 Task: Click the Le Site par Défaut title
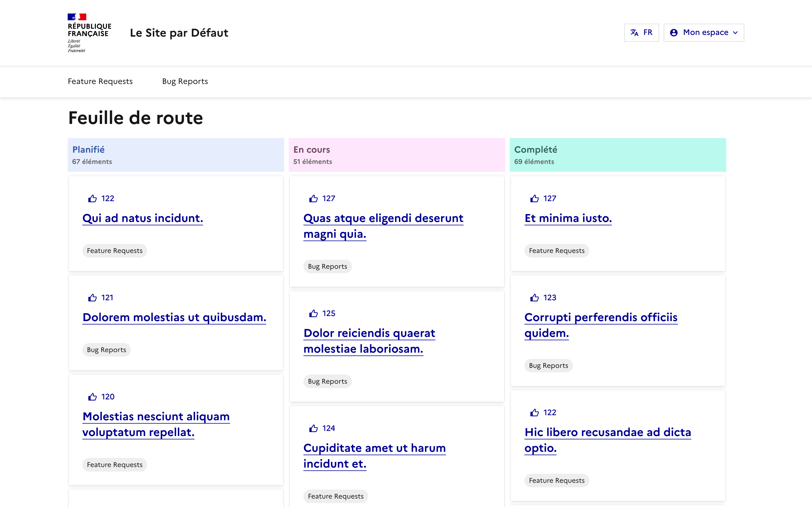tap(179, 33)
